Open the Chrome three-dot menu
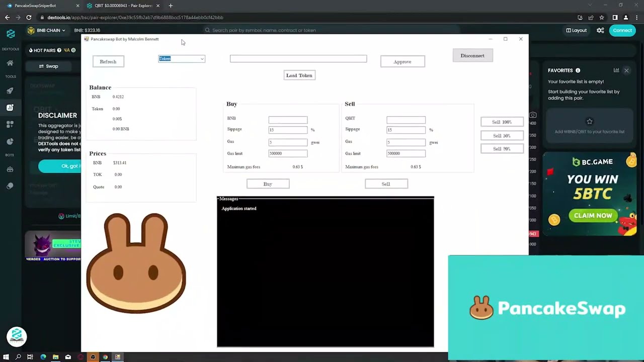This screenshot has height=362, width=644. point(636,18)
